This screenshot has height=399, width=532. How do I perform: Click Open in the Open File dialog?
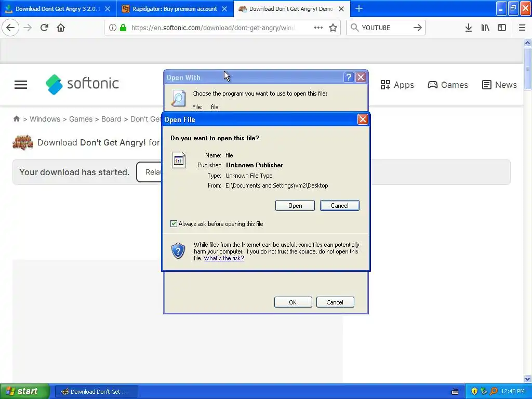click(x=295, y=206)
